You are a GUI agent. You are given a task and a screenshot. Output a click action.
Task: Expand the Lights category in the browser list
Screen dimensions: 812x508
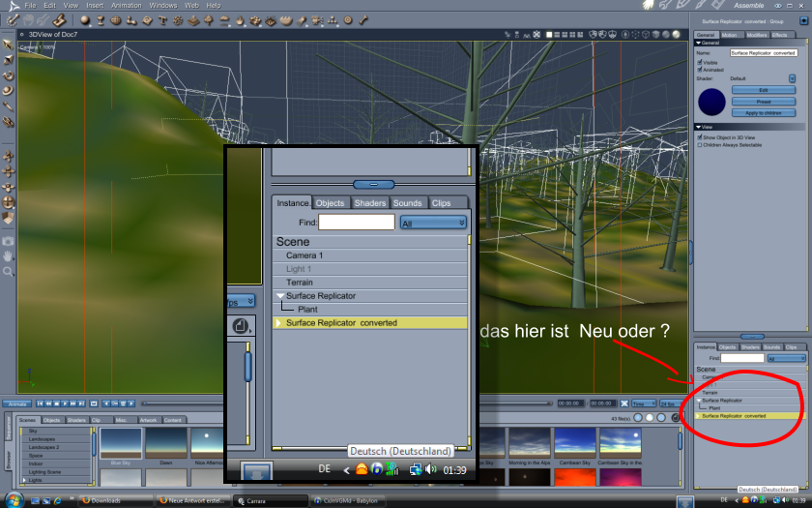(x=24, y=480)
